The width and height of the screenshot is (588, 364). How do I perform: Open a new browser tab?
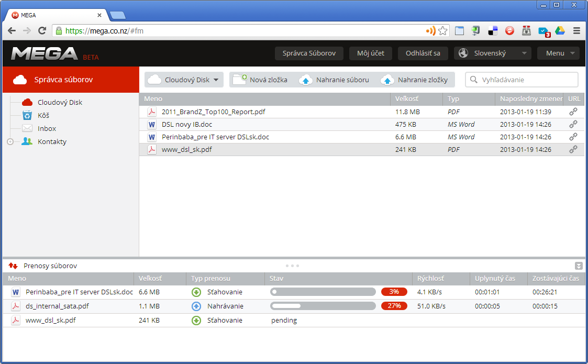coord(118,15)
